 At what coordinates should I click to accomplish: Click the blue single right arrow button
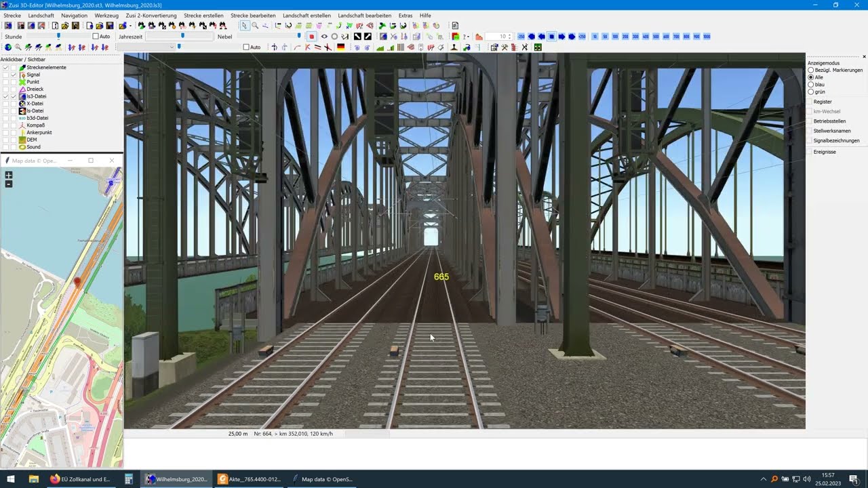coord(561,37)
